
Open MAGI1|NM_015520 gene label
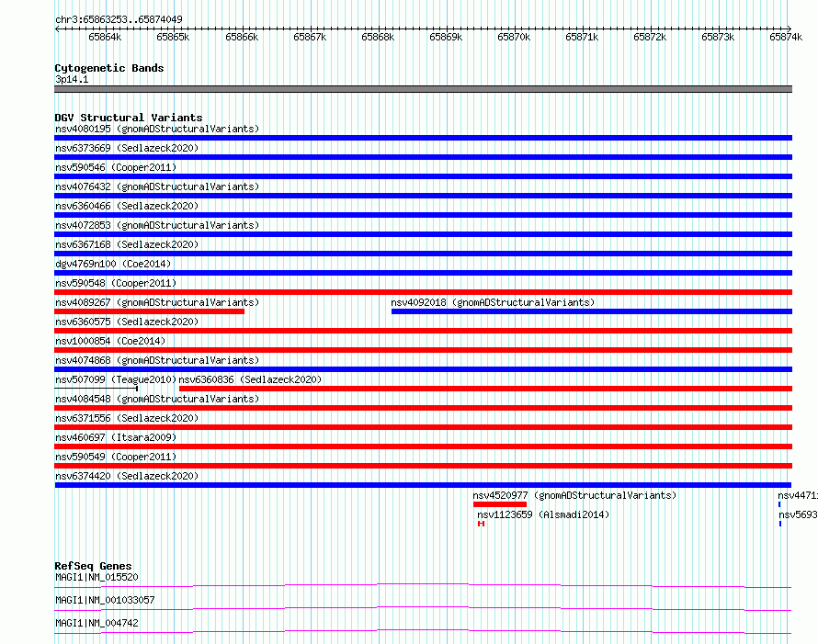pos(97,577)
